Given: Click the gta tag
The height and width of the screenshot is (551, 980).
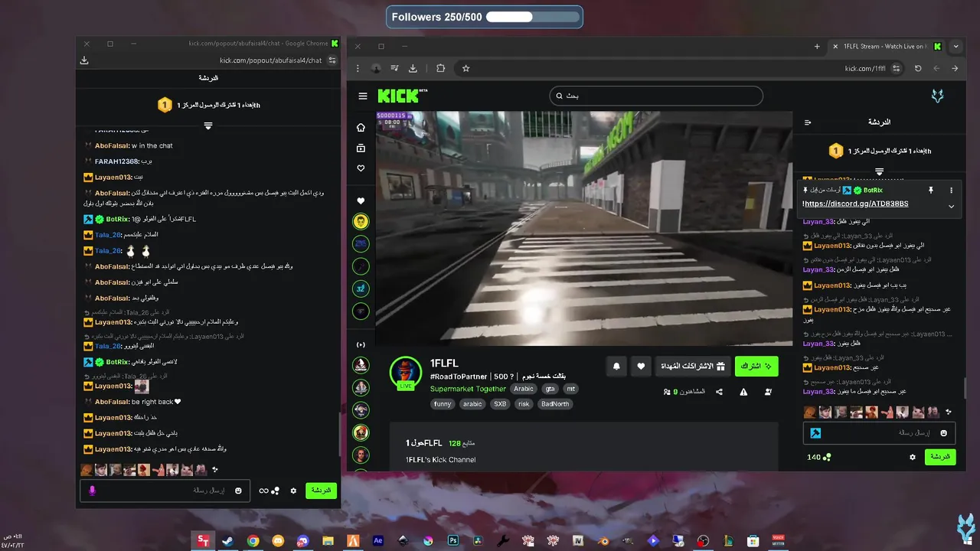Looking at the screenshot, I should tap(550, 389).
